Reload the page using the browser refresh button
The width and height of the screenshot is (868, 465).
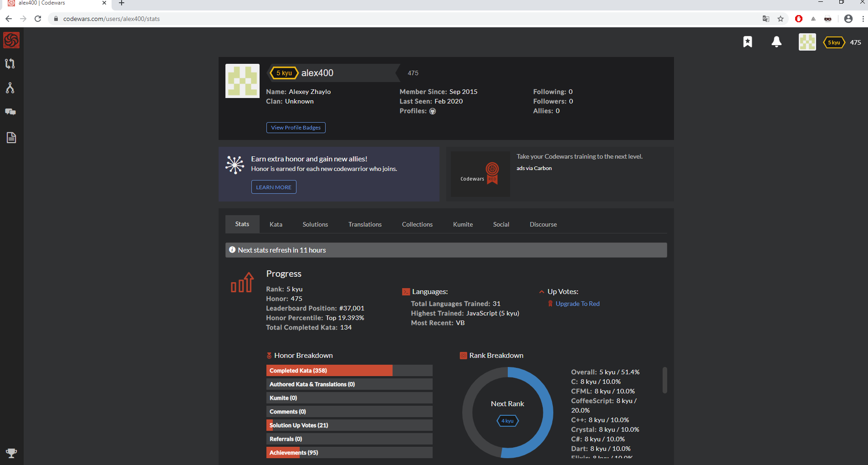point(38,19)
